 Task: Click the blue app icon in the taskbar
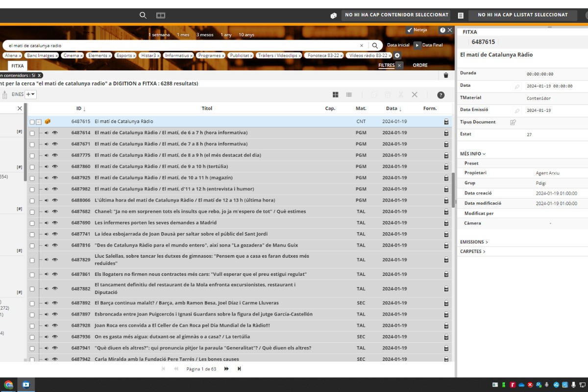26,385
